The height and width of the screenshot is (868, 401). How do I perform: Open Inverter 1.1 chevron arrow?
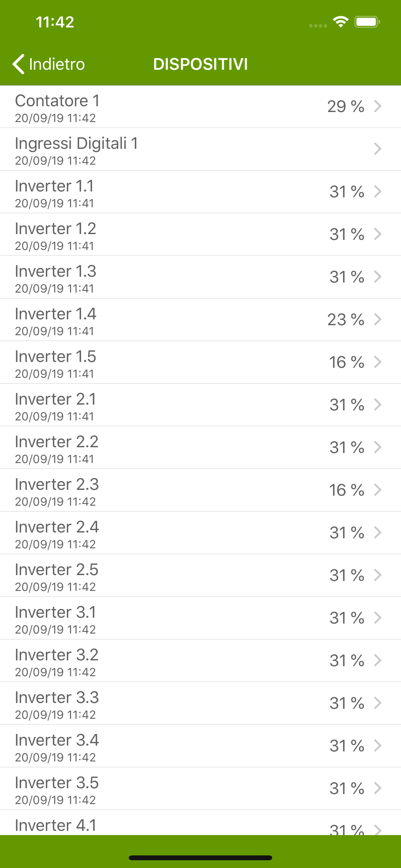pos(378,191)
